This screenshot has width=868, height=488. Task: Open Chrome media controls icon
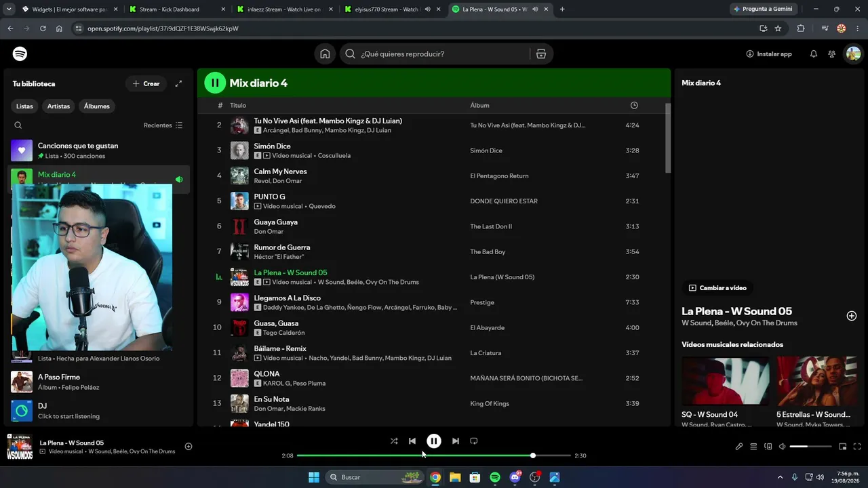pos(825,28)
